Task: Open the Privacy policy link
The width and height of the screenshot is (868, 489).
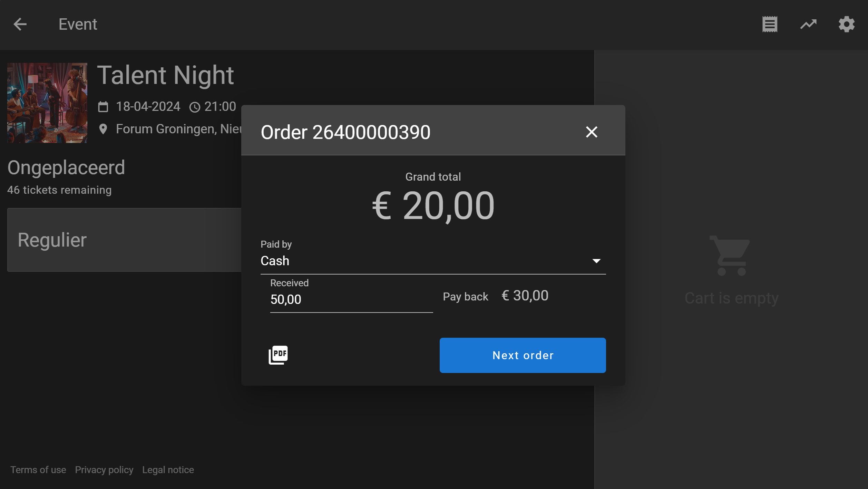Action: click(104, 470)
